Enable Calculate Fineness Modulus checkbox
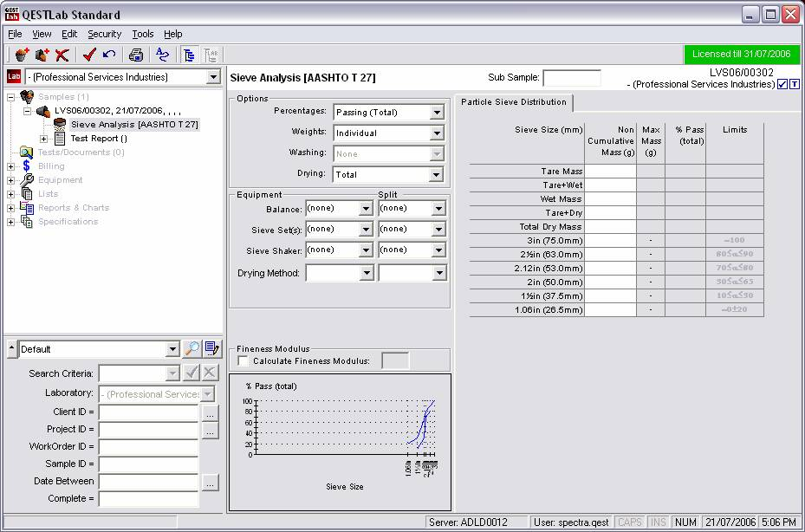 (243, 361)
